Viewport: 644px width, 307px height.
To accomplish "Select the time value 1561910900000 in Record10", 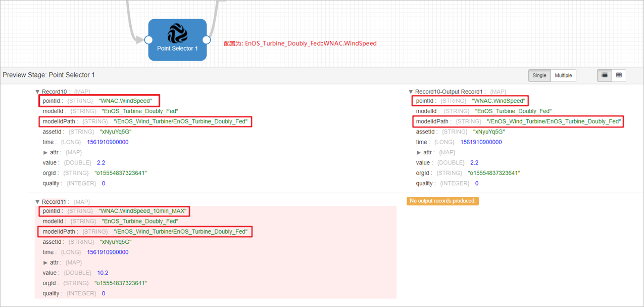I will pos(107,142).
